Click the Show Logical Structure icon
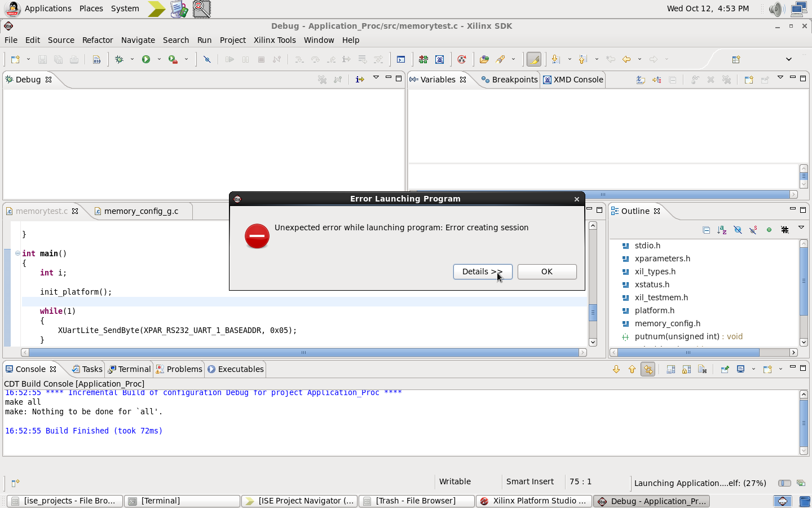This screenshot has width=812, height=508. coord(657,80)
